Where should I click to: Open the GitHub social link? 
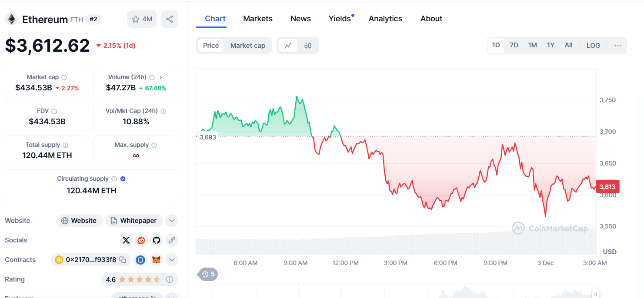[157, 240]
